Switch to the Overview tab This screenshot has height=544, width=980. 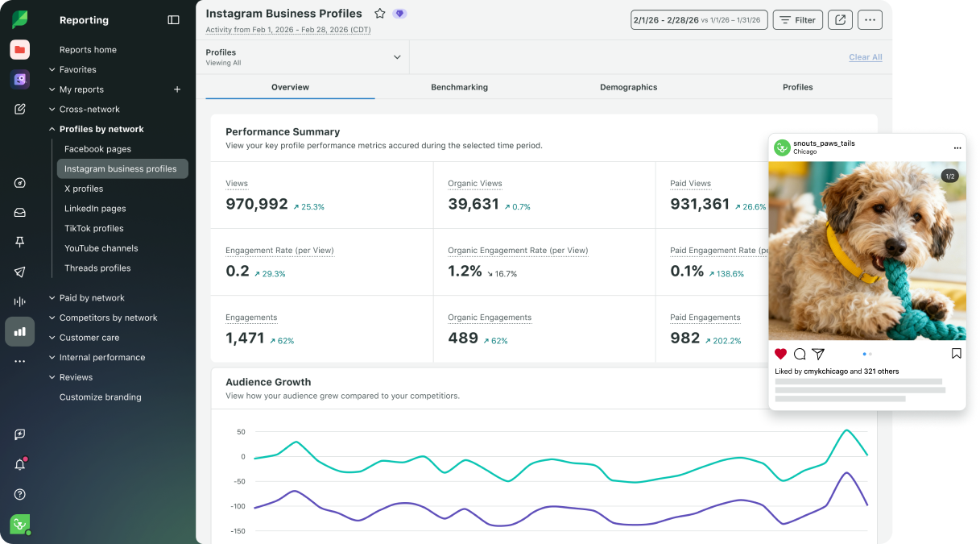tap(290, 87)
